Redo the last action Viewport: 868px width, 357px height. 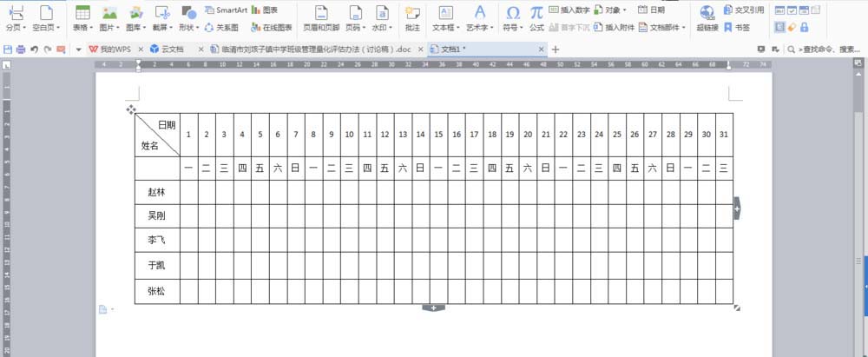pos(48,50)
